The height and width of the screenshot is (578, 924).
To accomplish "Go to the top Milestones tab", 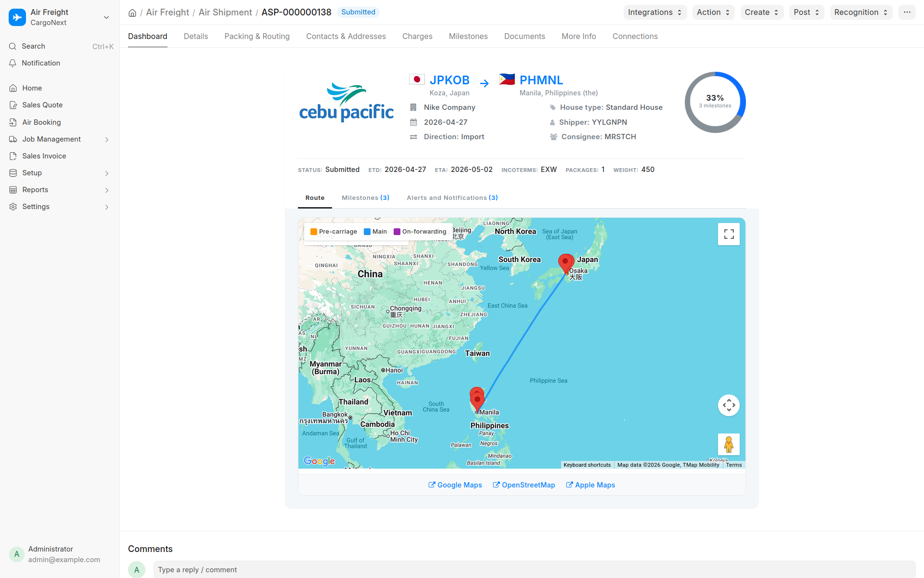I will 468,37.
